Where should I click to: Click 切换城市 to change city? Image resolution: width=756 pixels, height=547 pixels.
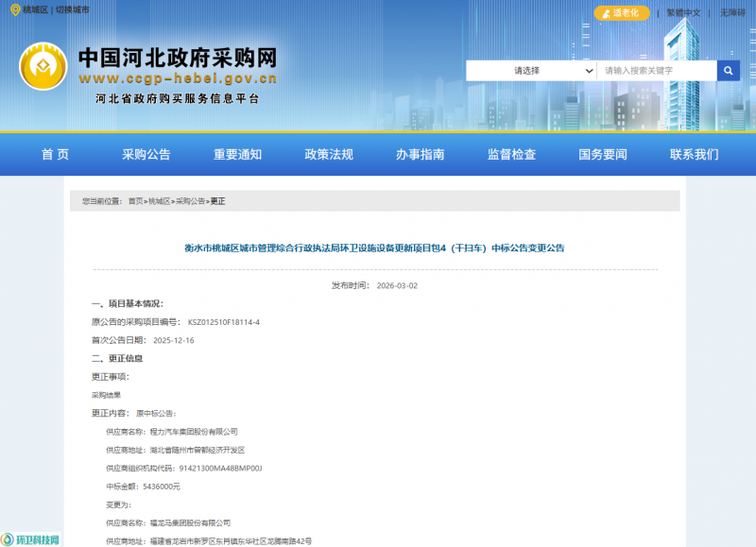pos(73,9)
